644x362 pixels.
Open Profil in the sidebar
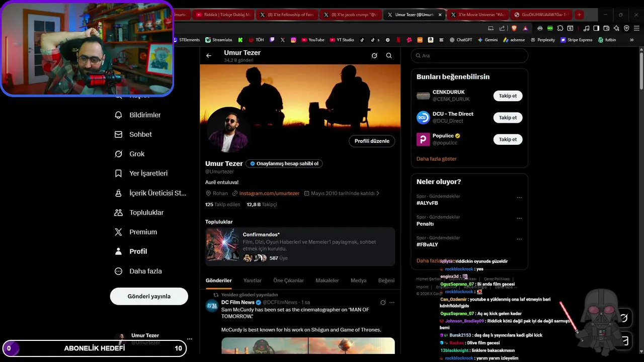click(x=131, y=251)
